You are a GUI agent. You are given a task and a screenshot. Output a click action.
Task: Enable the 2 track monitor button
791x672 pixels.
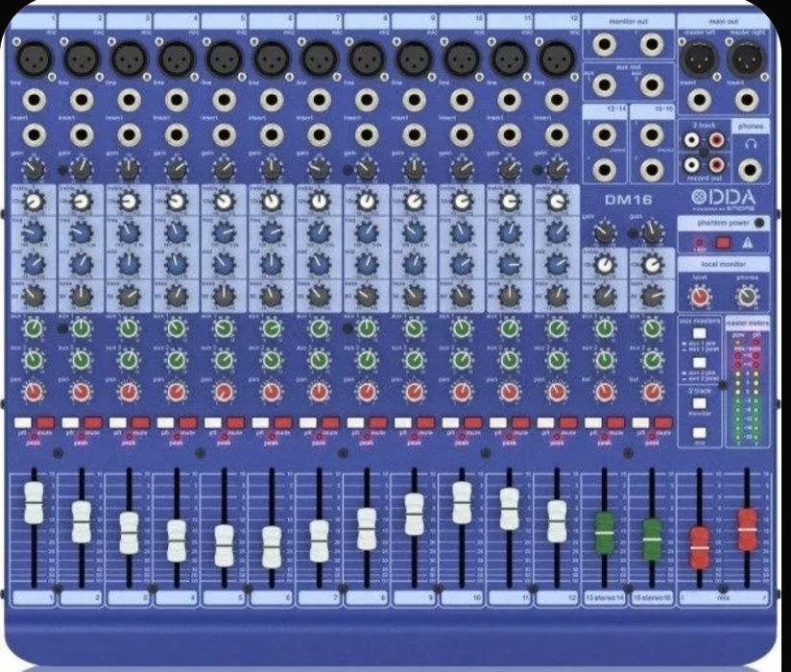[699, 403]
